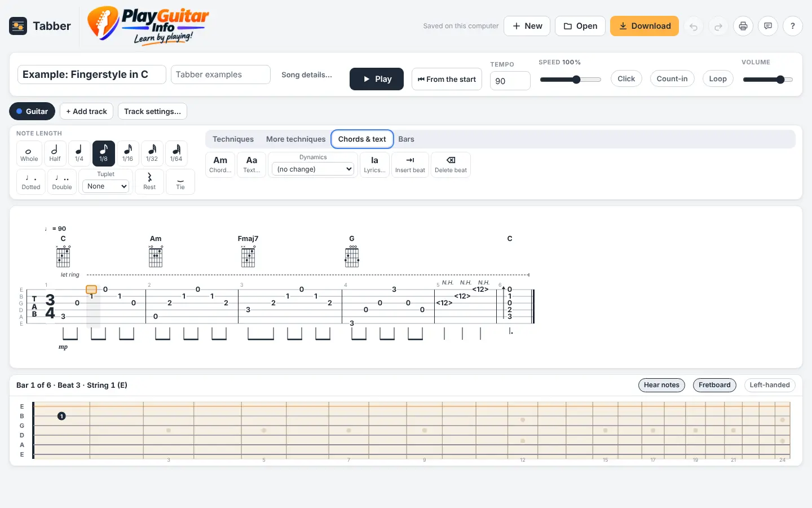Click the Undo icon
Screen dimensions: 812x508
pos(694,26)
